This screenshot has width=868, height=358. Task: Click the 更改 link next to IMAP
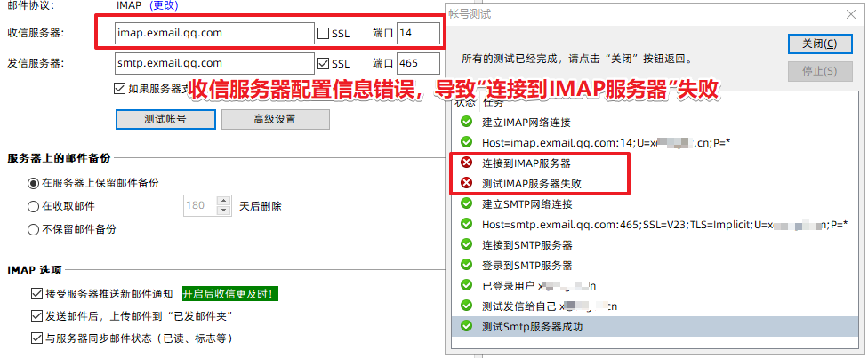click(x=165, y=6)
